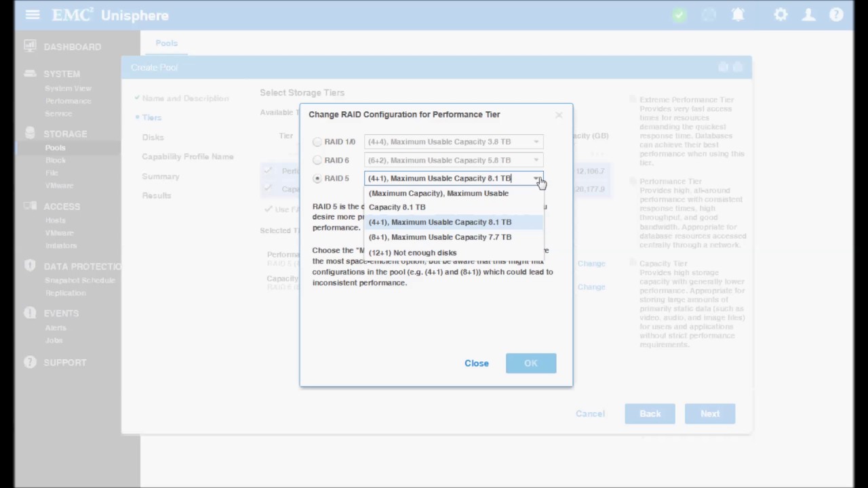The image size is (868, 488).
Task: Open the RAID 1/0 configuration dropdown
Action: (454, 142)
